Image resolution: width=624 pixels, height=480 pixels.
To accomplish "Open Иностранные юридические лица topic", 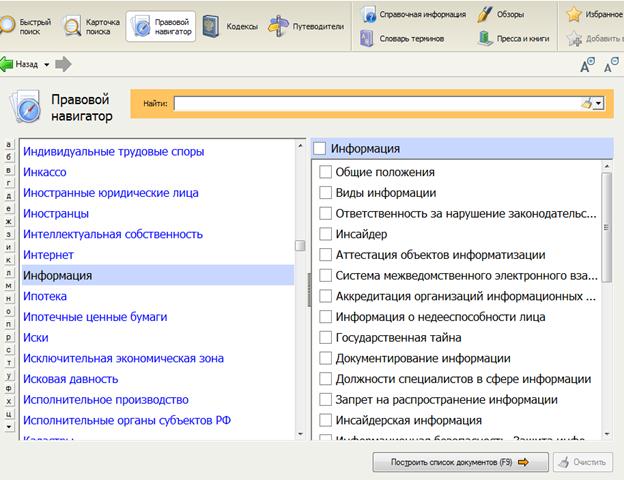I will coord(111,193).
